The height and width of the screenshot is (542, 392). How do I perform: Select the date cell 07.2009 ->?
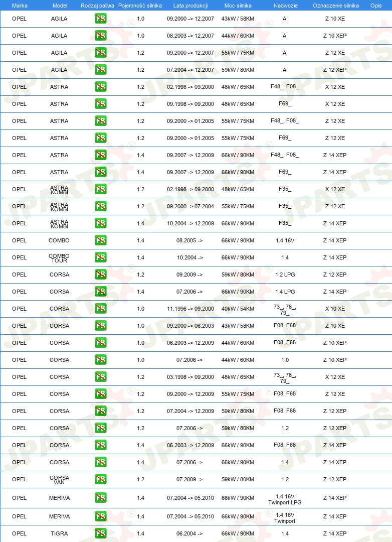click(x=189, y=479)
